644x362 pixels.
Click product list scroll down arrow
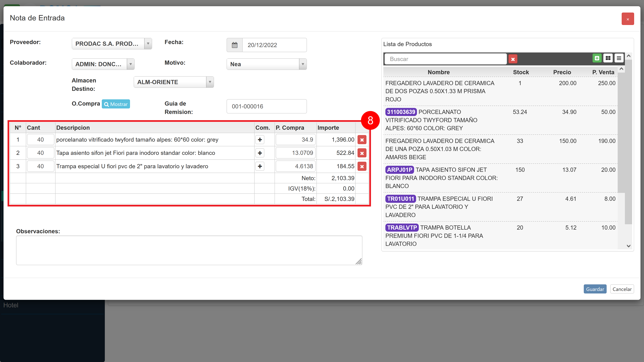coord(629,246)
